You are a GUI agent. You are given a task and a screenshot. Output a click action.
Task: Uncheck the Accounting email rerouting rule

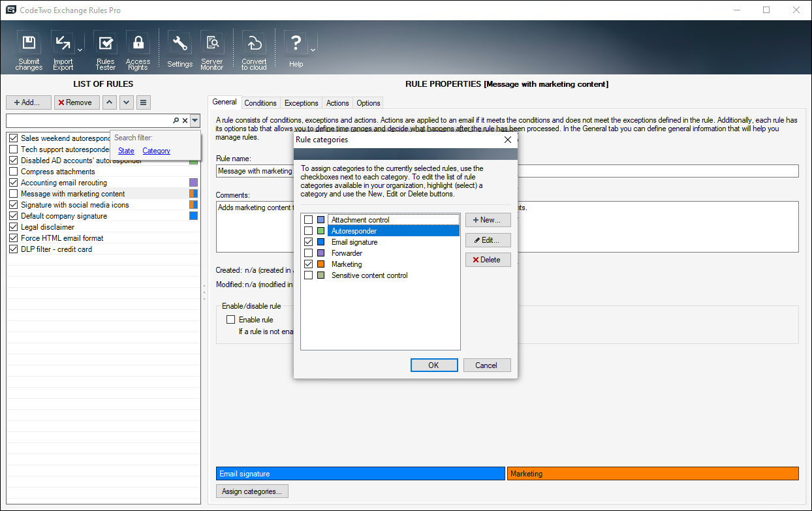(13, 183)
